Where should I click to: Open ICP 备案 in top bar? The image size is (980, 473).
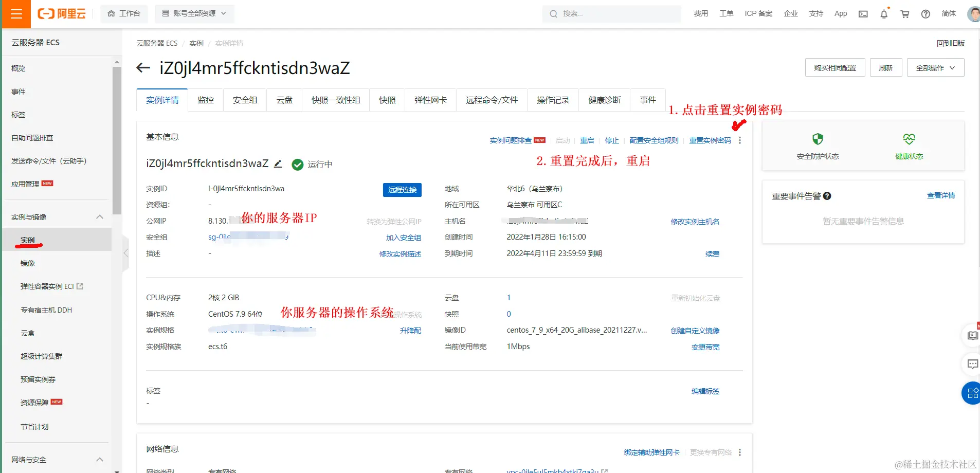click(758, 14)
